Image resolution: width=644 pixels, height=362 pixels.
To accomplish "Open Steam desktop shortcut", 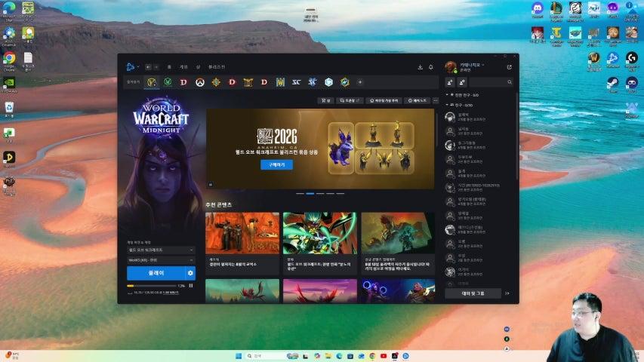I will tap(613, 84).
